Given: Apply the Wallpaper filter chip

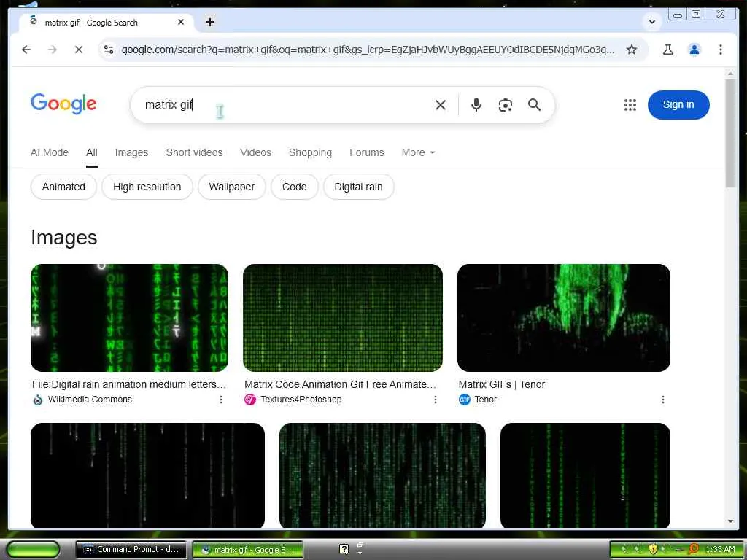Looking at the screenshot, I should tap(231, 187).
